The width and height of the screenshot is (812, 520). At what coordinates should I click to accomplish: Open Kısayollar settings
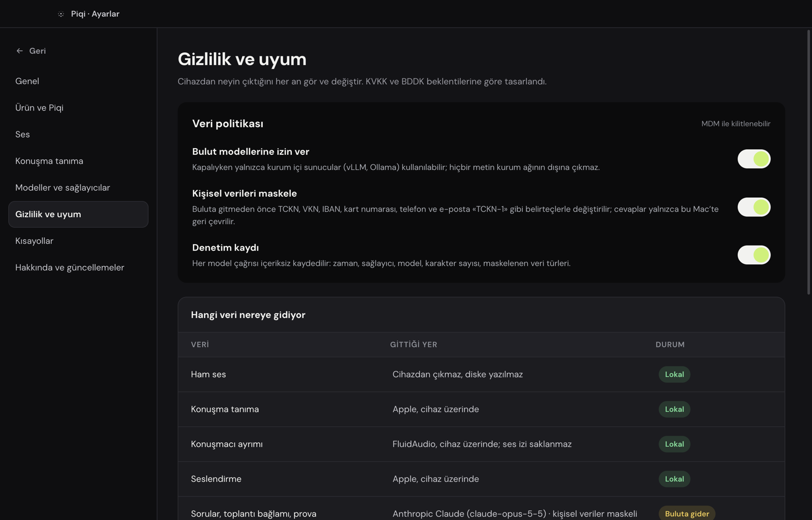(x=78, y=241)
